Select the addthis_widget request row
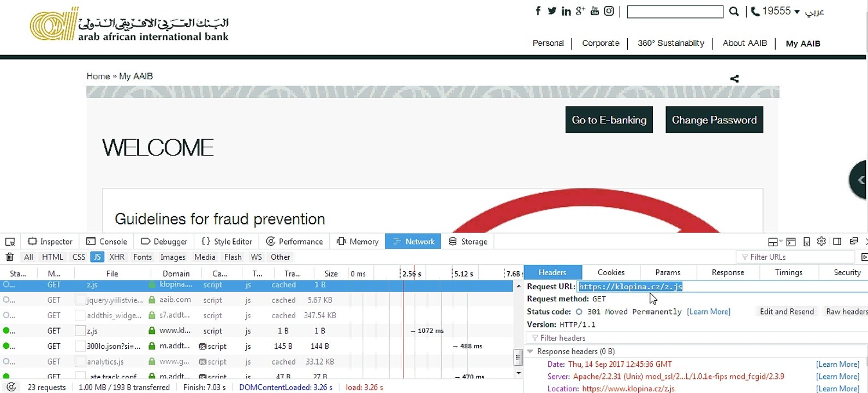 tap(257, 315)
